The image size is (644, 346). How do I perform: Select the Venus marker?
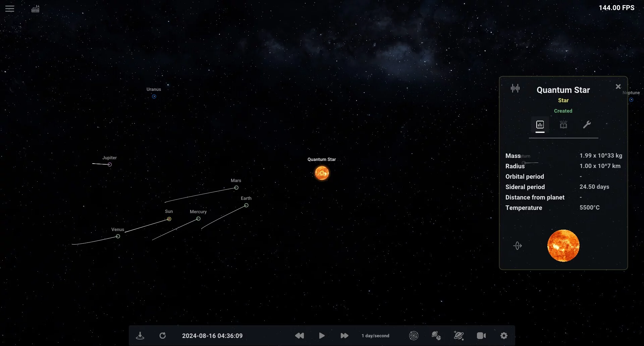(x=118, y=236)
